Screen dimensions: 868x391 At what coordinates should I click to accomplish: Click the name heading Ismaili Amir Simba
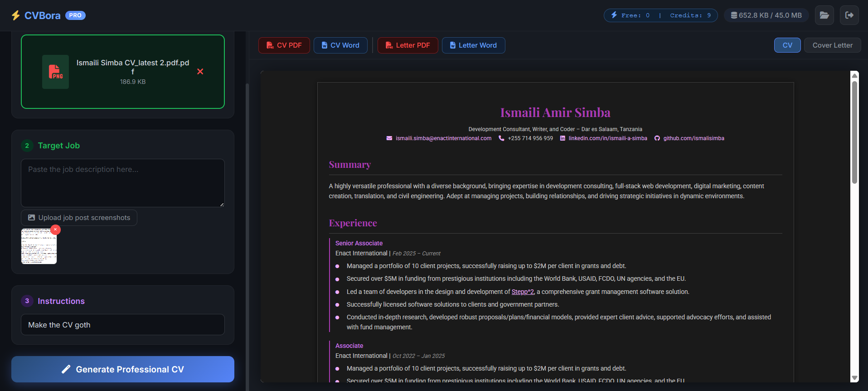tap(555, 112)
